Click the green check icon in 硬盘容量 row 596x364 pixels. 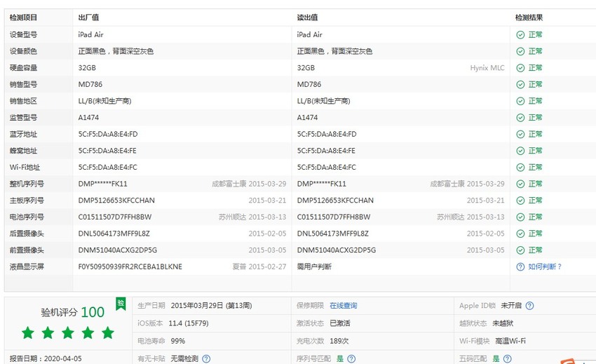520,68
